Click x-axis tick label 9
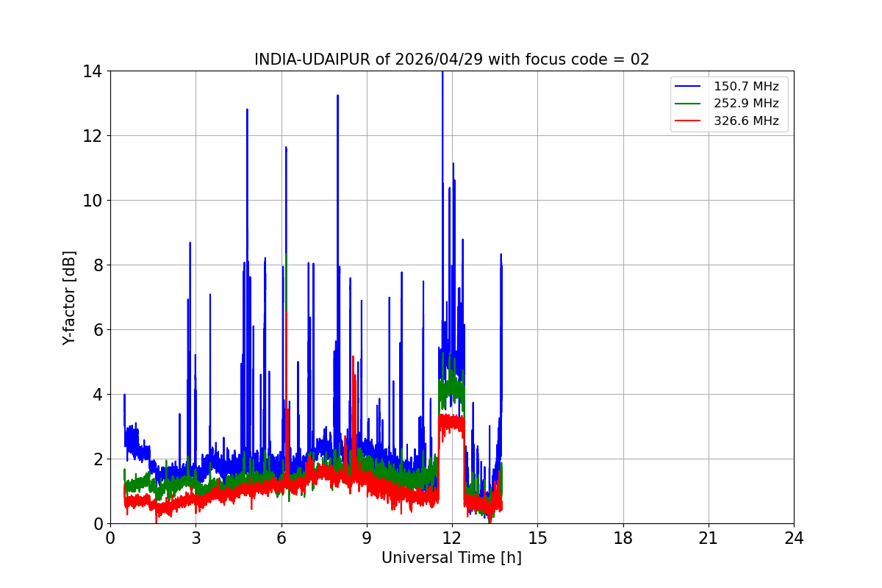This screenshot has height=588, width=882. coord(367,538)
